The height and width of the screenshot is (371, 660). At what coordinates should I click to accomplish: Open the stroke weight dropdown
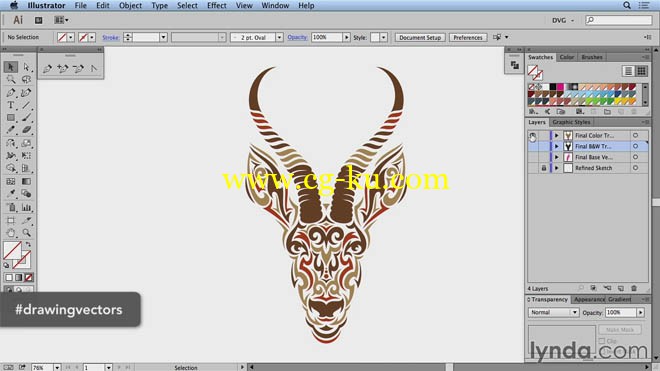click(x=163, y=37)
